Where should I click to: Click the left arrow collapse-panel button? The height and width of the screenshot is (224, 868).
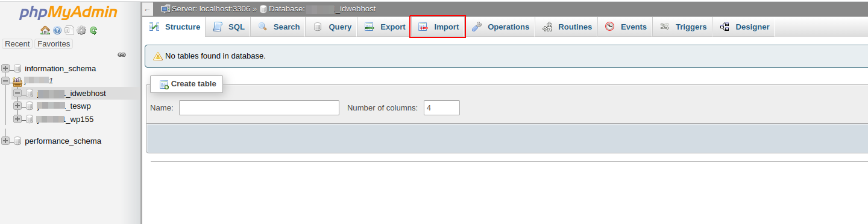(148, 10)
